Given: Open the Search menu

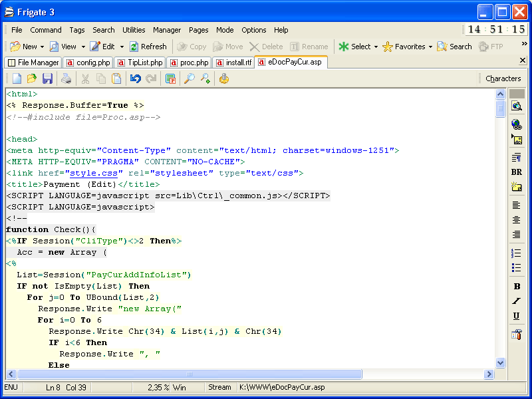Looking at the screenshot, I should 104,30.
